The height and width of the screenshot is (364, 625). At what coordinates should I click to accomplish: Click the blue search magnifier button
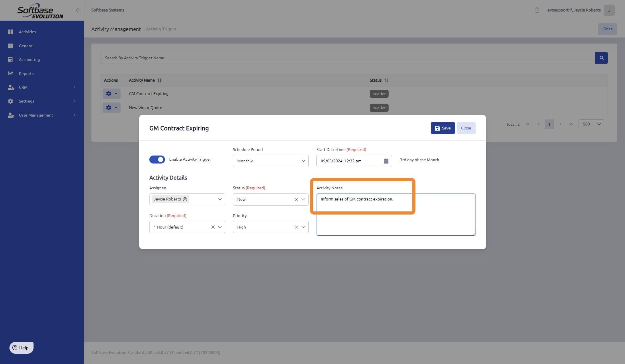601,58
